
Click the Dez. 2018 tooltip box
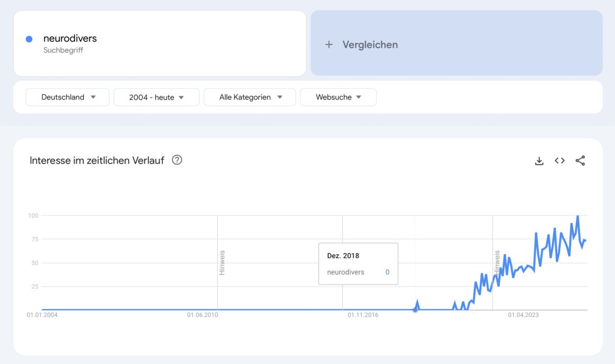click(358, 263)
